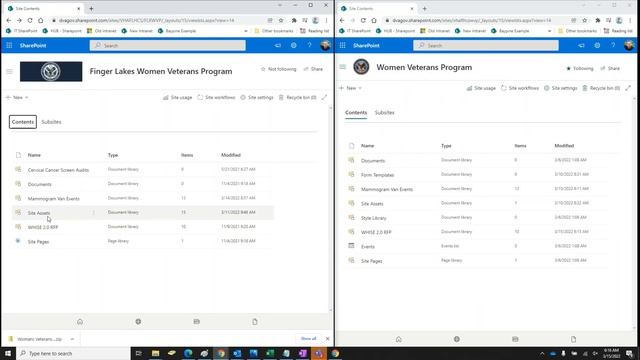Click files icon in right bottom bar
This screenshot has height=360, width=640.
(x=573, y=339)
